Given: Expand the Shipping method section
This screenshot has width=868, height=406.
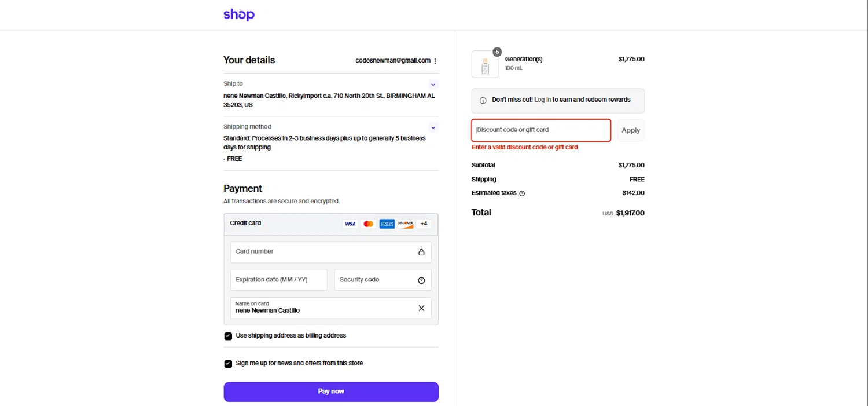Looking at the screenshot, I should pyautogui.click(x=433, y=127).
